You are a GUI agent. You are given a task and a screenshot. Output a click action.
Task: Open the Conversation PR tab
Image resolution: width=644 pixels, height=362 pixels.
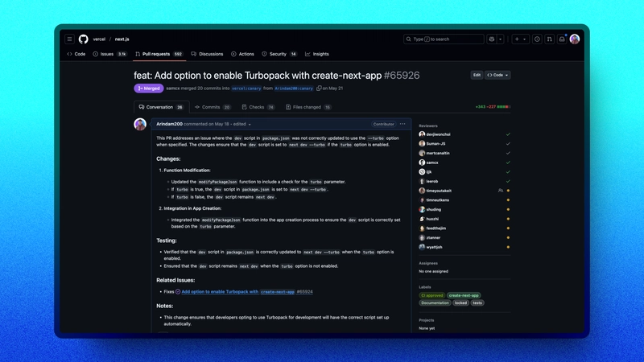coord(161,107)
